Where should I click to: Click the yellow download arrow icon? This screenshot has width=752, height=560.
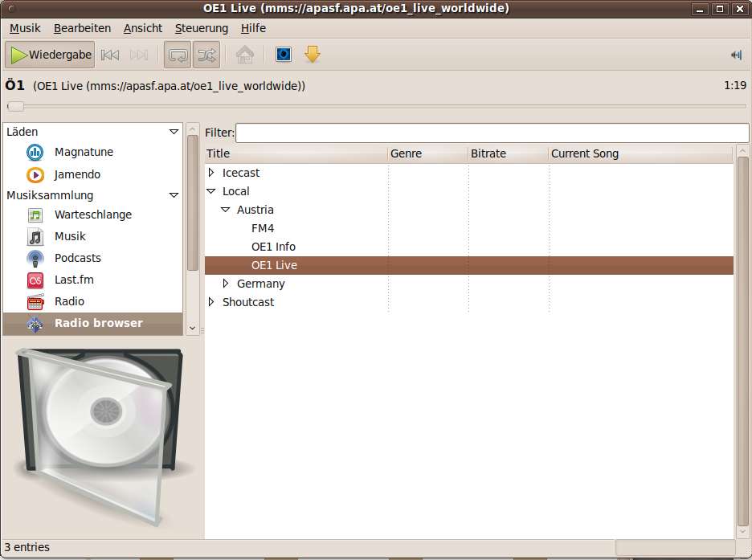point(313,55)
